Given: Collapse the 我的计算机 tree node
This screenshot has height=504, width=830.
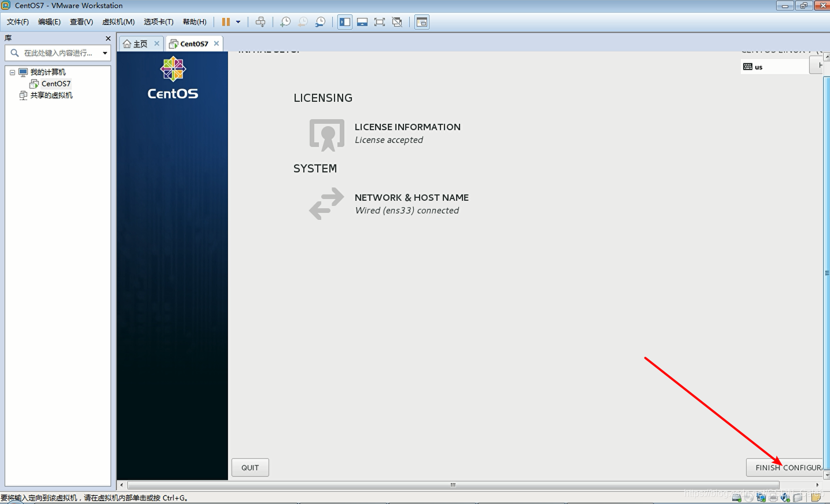Looking at the screenshot, I should point(12,72).
